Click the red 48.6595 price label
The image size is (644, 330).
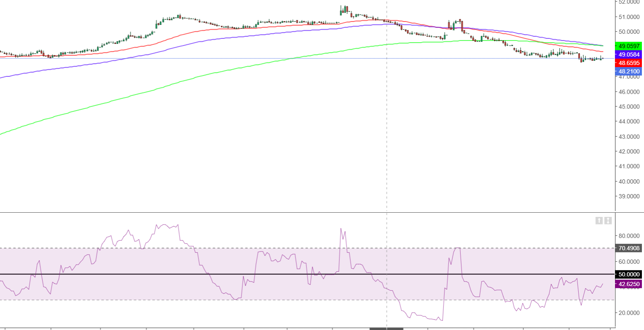[628, 63]
